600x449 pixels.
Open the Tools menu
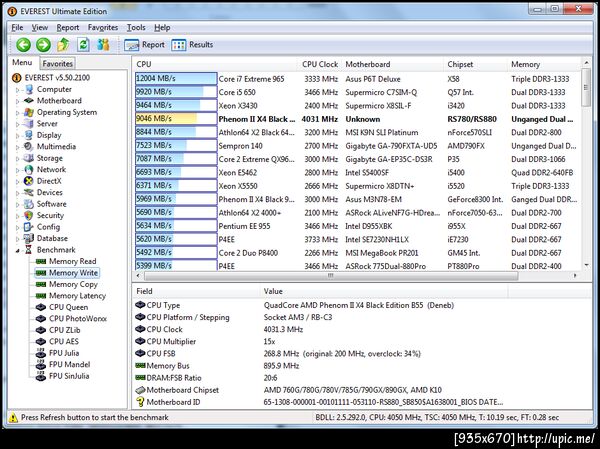click(x=136, y=28)
